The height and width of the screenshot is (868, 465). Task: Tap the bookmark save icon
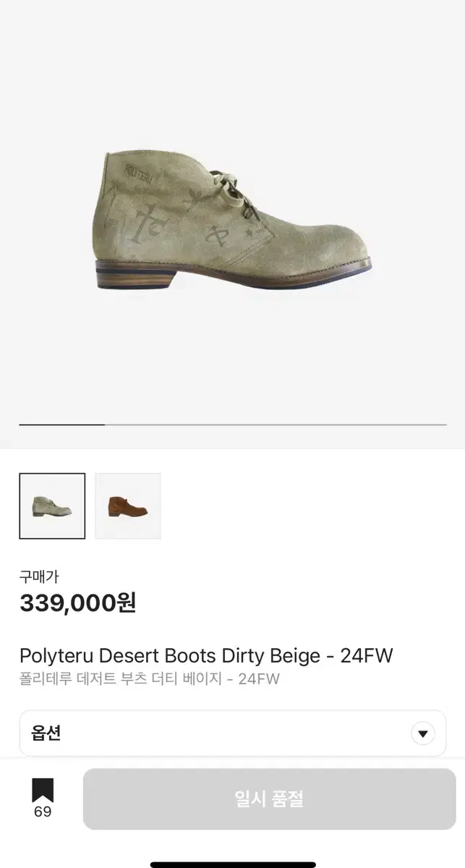43,790
